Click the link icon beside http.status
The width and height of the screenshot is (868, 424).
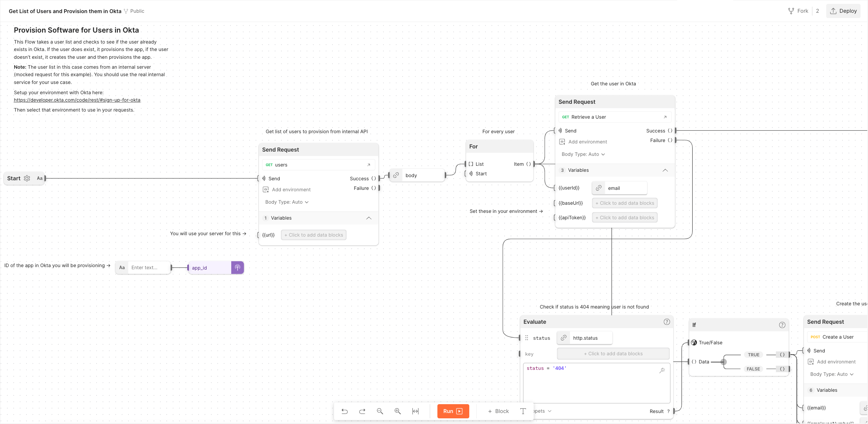(x=563, y=338)
